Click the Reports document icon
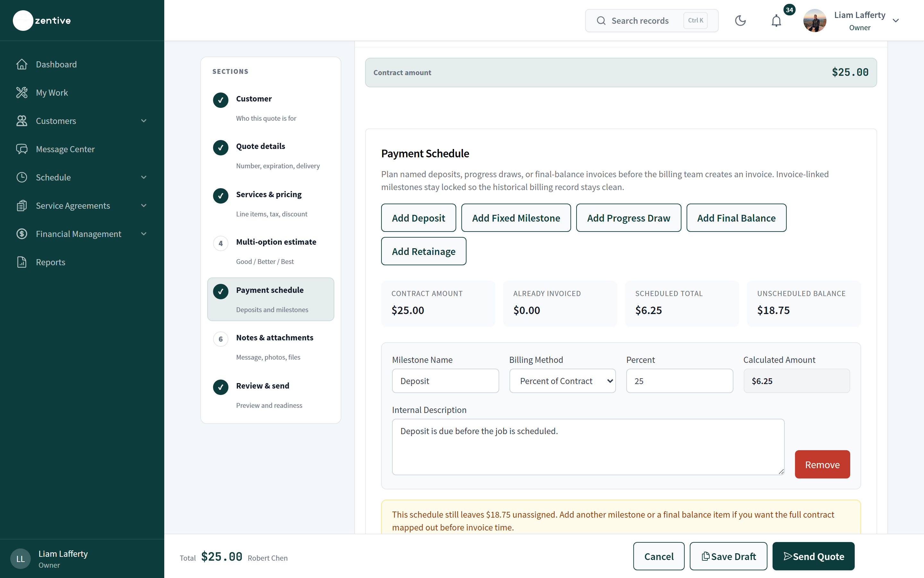924x578 pixels. click(x=22, y=262)
